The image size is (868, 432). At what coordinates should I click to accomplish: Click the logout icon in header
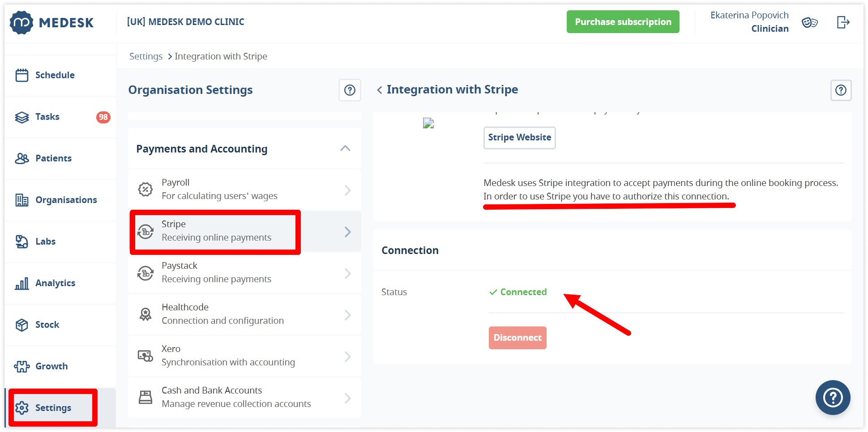click(843, 22)
